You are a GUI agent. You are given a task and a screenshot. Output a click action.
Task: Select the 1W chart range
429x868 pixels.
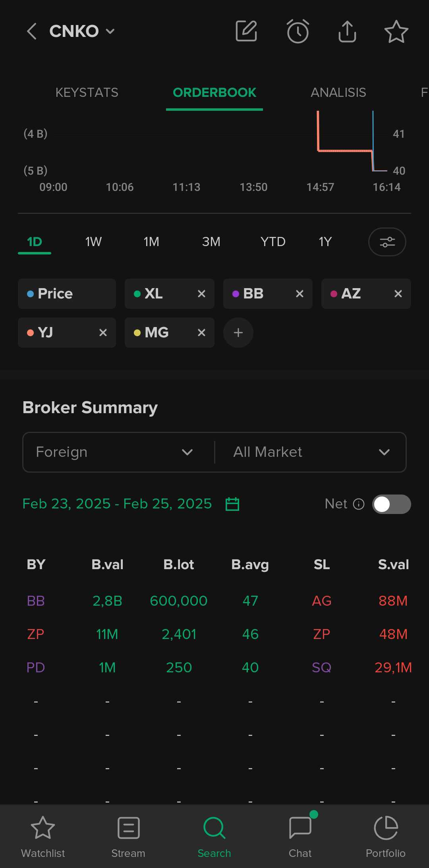click(x=93, y=242)
